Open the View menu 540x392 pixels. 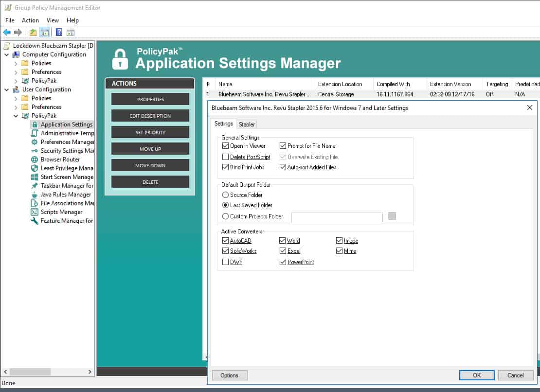(x=53, y=20)
